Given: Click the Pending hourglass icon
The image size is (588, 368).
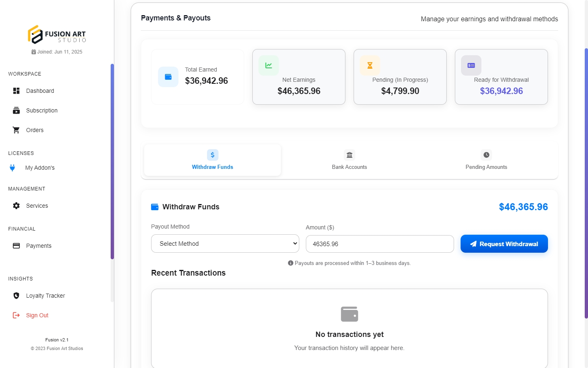Looking at the screenshot, I should (370, 65).
